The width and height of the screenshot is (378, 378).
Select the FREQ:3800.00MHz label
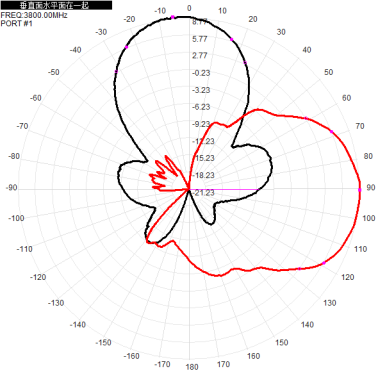tap(34, 15)
